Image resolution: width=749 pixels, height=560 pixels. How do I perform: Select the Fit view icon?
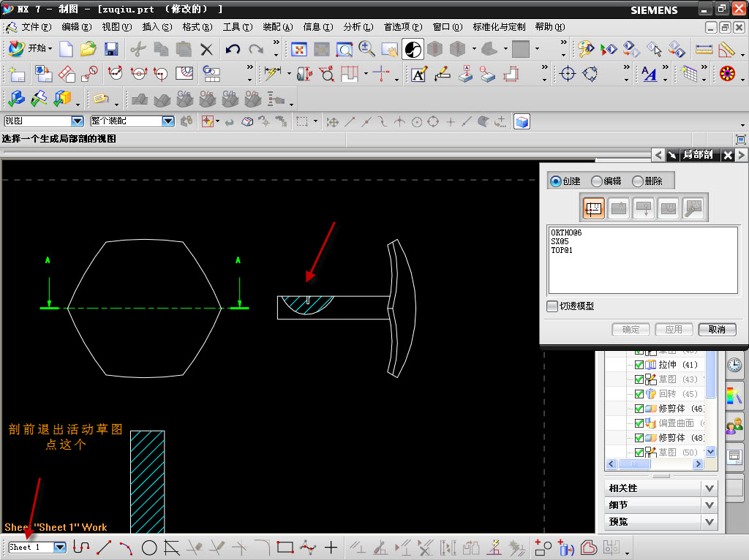299,49
